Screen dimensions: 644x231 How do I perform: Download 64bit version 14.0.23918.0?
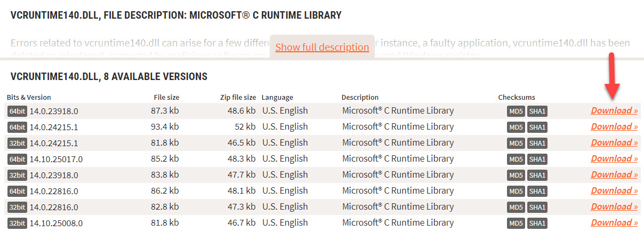pos(614,110)
